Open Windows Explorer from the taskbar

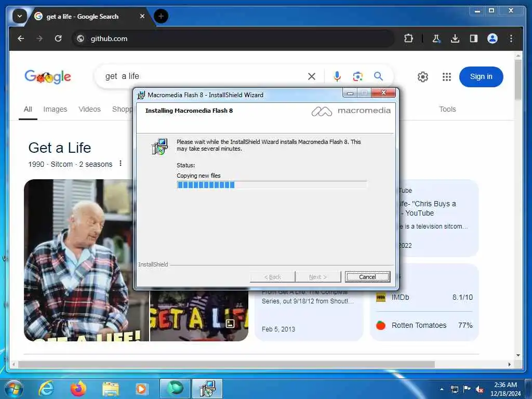click(111, 389)
